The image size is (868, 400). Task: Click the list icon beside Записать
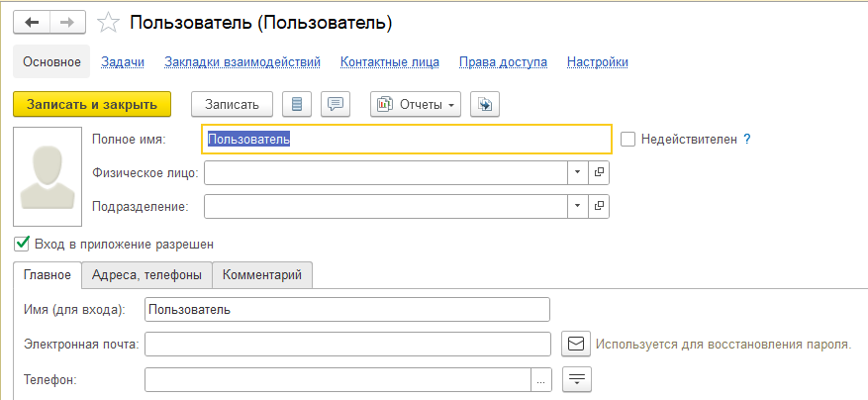click(x=297, y=104)
